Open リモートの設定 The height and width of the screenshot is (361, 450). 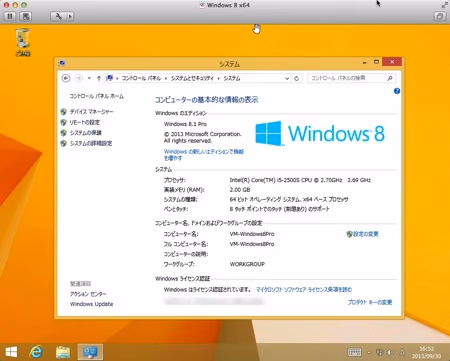click(x=85, y=122)
